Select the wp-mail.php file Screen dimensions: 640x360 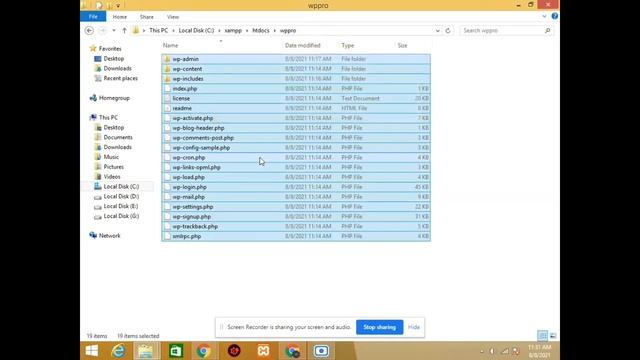pyautogui.click(x=296, y=197)
